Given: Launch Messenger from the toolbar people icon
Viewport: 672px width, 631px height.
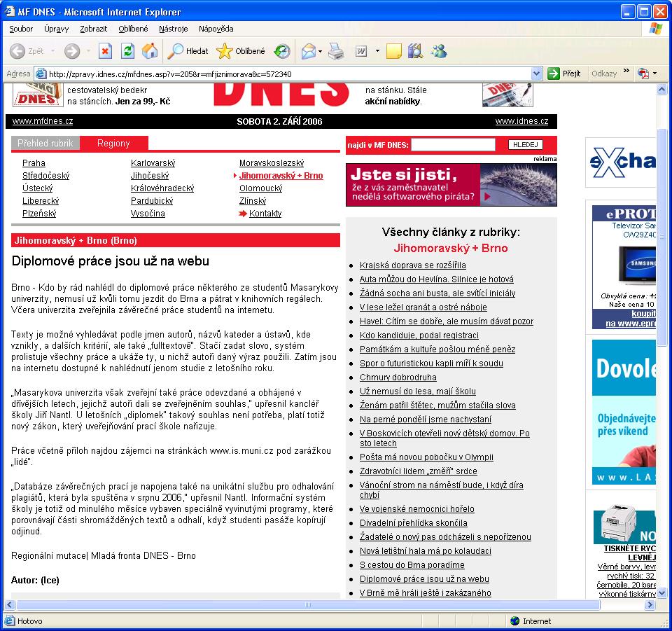Looking at the screenshot, I should coord(439,51).
